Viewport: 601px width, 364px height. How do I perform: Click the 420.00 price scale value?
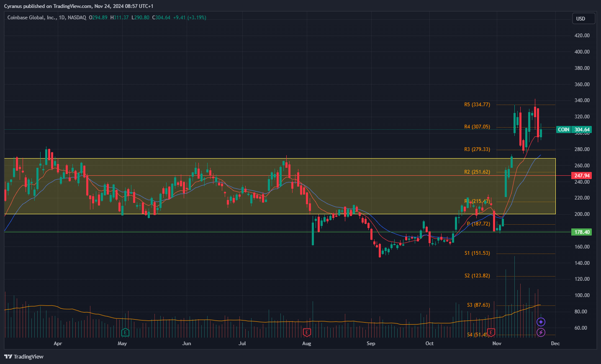582,36
